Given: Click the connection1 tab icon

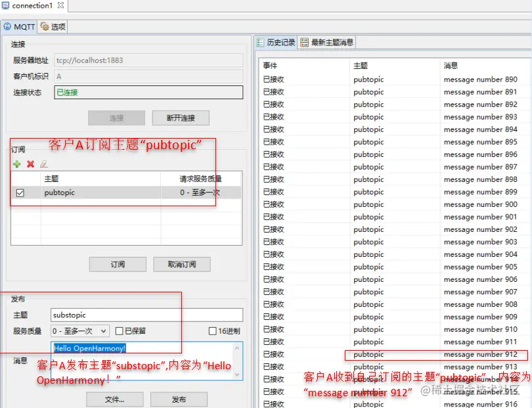Looking at the screenshot, I should [x=5, y=5].
